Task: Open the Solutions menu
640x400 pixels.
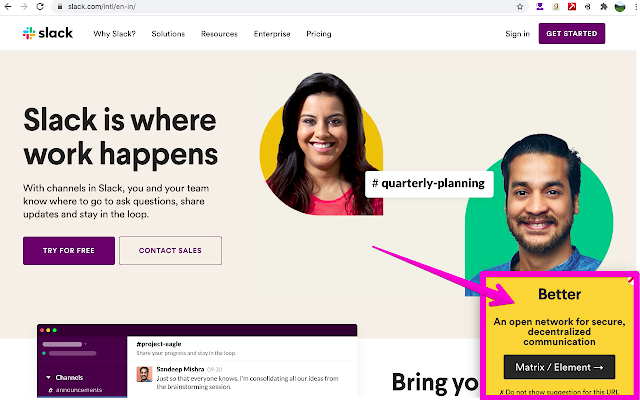Action: pos(168,34)
